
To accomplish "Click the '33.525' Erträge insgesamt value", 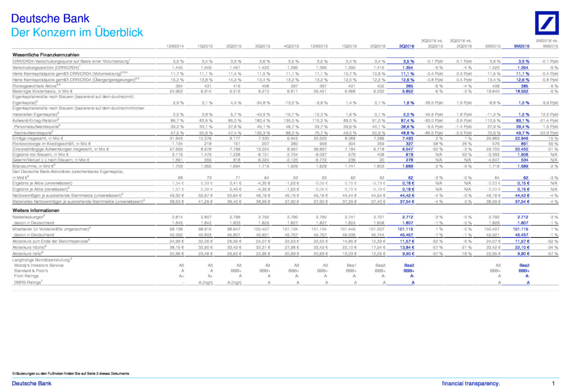I will pos(320,138).
